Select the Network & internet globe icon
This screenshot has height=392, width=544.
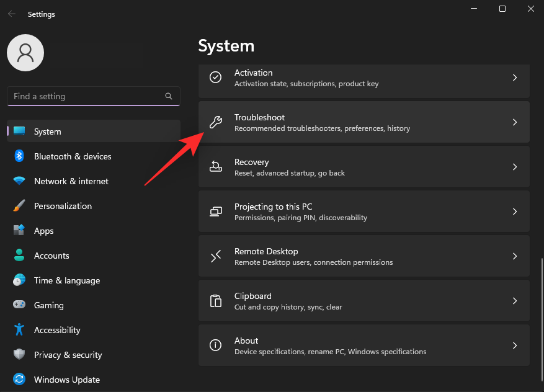pos(19,181)
